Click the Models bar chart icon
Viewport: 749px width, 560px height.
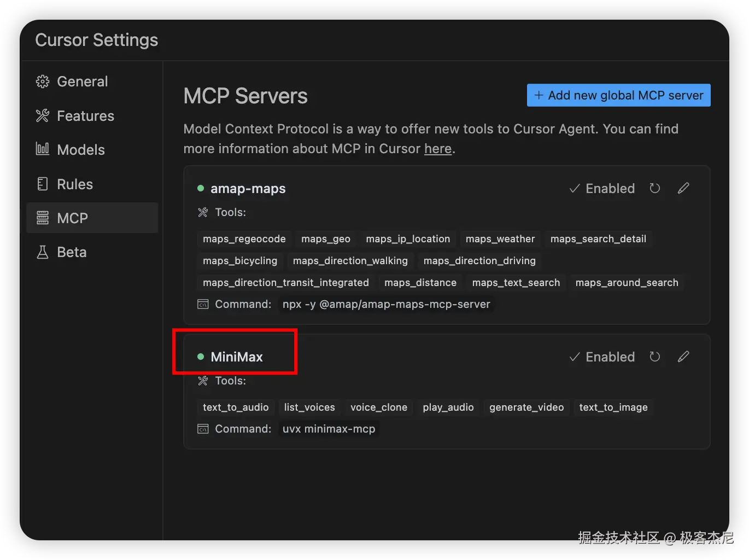[43, 149]
